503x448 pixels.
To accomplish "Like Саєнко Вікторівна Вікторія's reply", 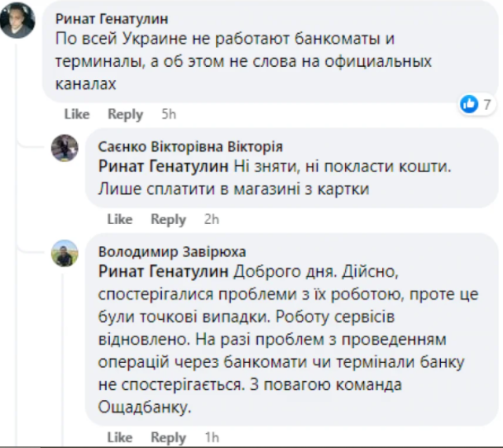I will 119,219.
